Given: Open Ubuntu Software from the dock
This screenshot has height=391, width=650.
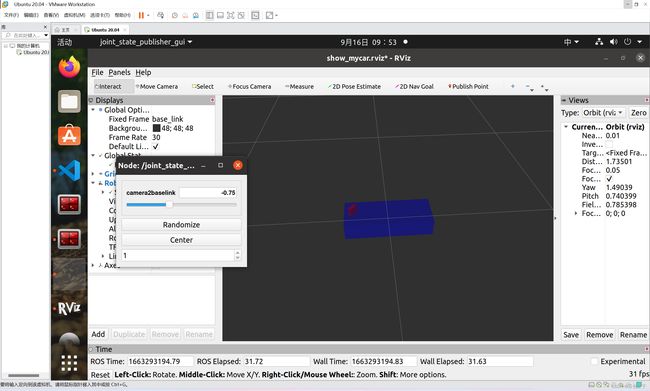Looking at the screenshot, I should point(69,136).
